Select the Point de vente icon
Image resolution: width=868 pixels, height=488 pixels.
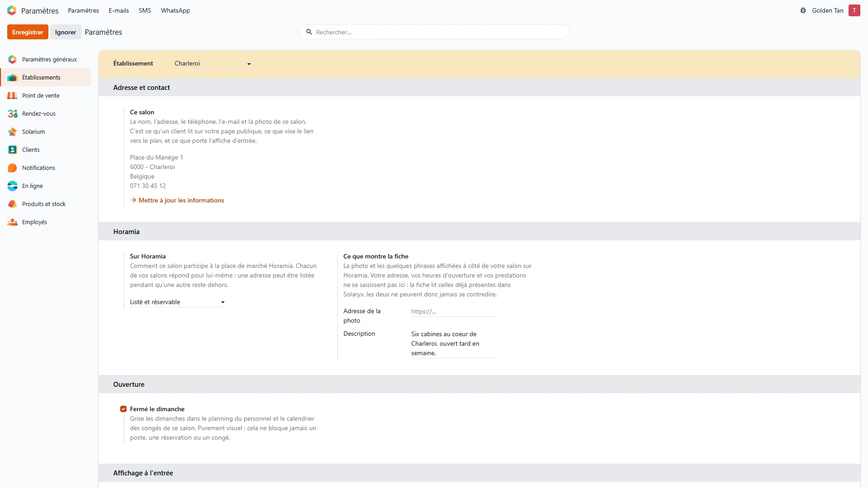click(x=12, y=95)
